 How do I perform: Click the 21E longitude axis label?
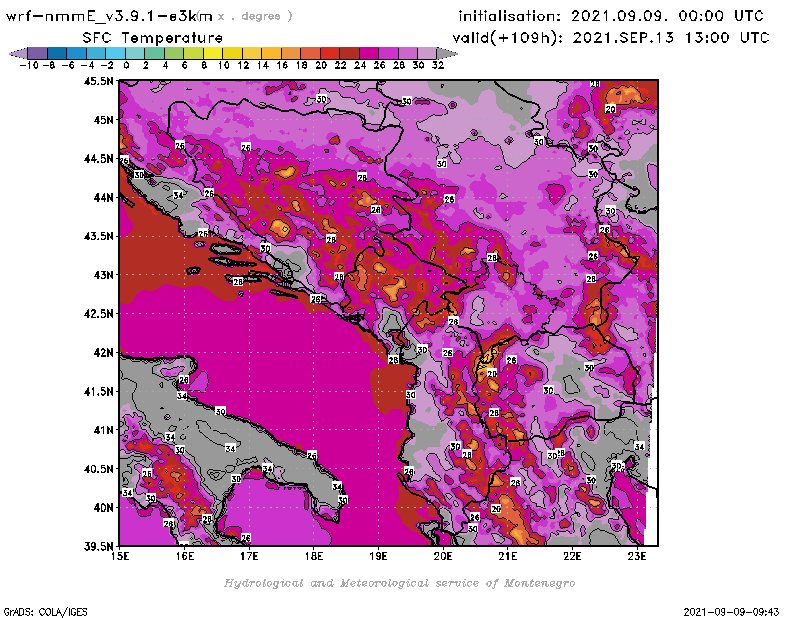coord(508,557)
